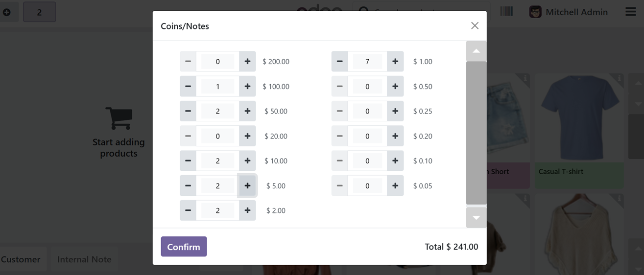Increment the $5.00 note count

[x=247, y=186]
